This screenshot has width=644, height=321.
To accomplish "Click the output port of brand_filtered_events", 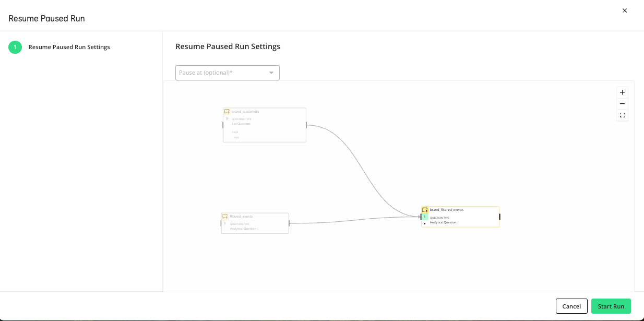I will tap(499, 217).
